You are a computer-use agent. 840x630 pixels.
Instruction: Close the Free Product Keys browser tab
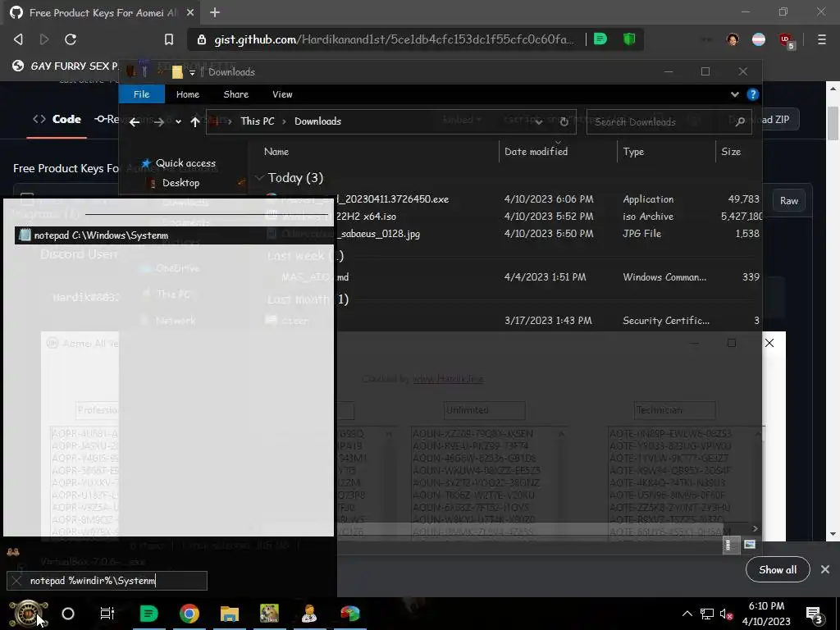190,12
